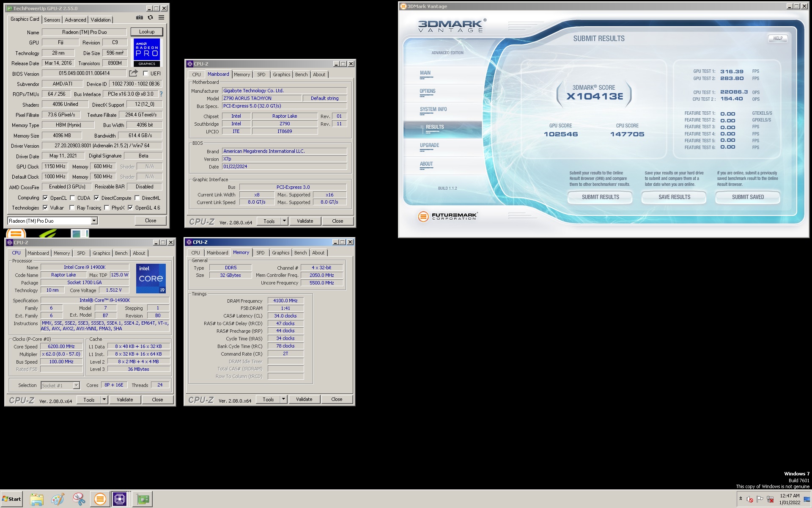This screenshot has height=508, width=812.
Task: Click the muted volume tray icon
Action: pyautogui.click(x=750, y=499)
